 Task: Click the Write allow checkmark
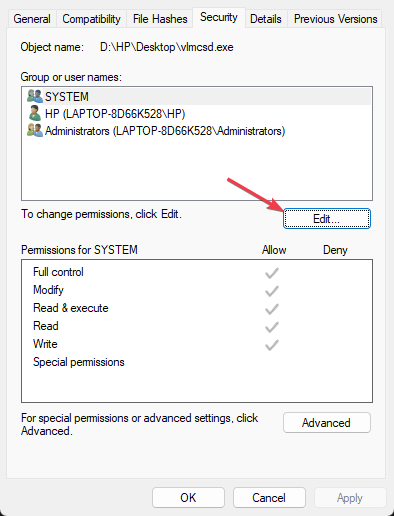coord(272,345)
